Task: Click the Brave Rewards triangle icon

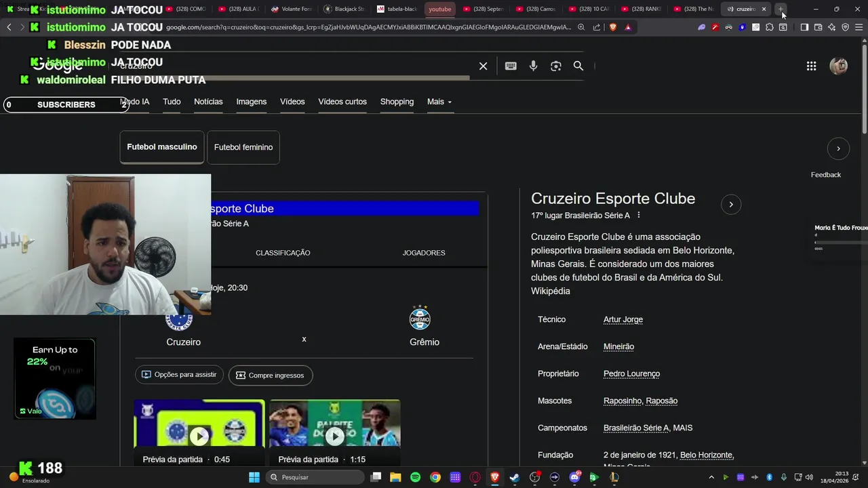Action: click(x=628, y=27)
